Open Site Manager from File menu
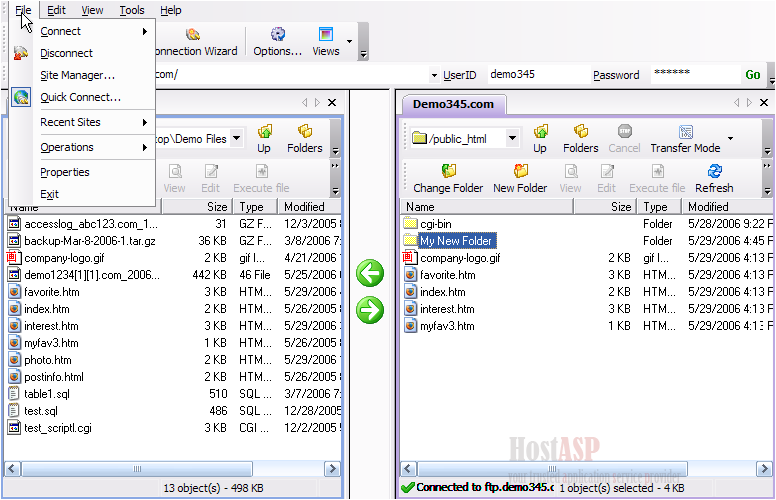This screenshot has width=776, height=500. point(94,75)
